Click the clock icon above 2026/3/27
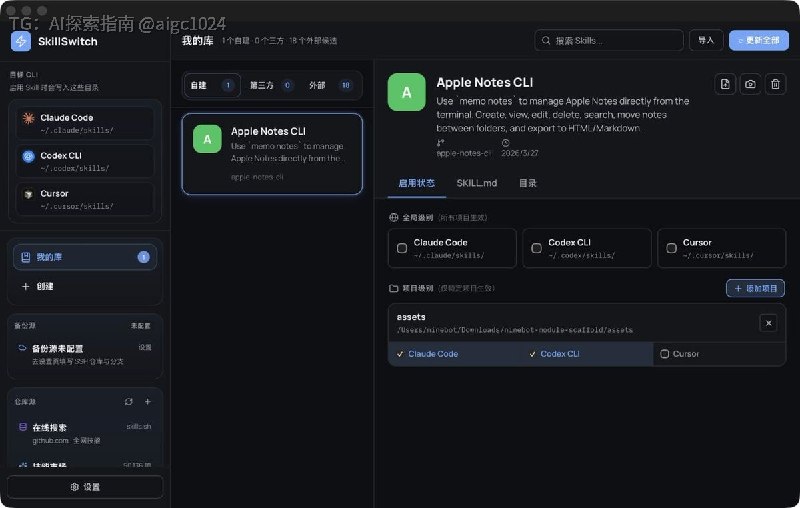This screenshot has width=800, height=508. coord(505,143)
